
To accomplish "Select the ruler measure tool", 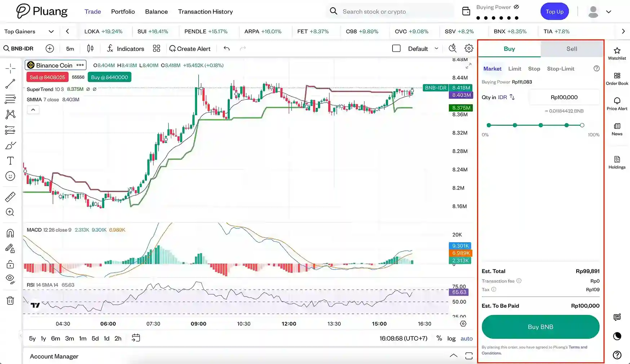I will 10,197.
